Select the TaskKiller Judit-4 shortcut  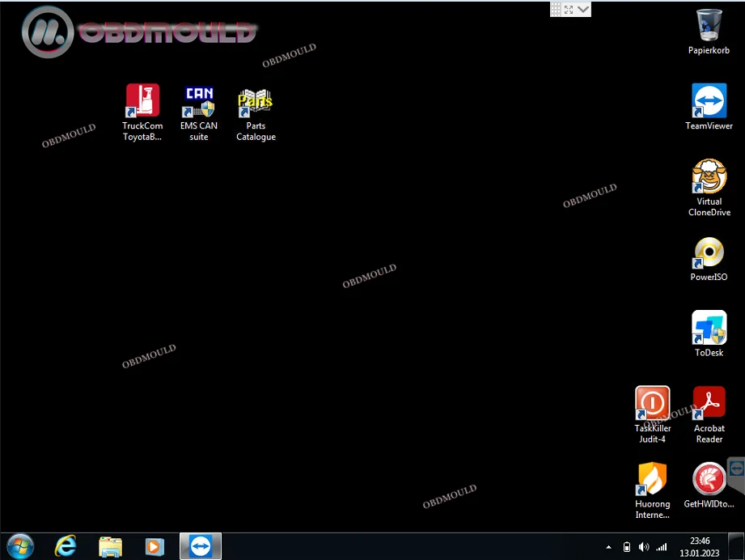(652, 404)
